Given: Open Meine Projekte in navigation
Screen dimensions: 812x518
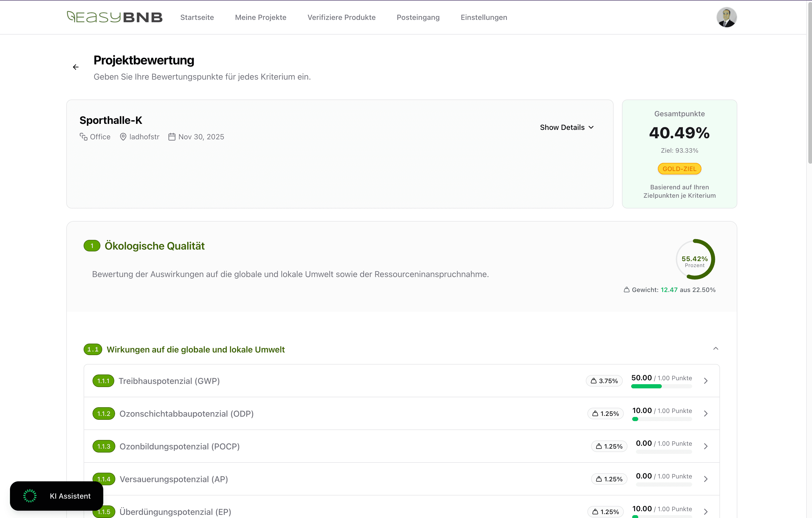Looking at the screenshot, I should click(261, 17).
